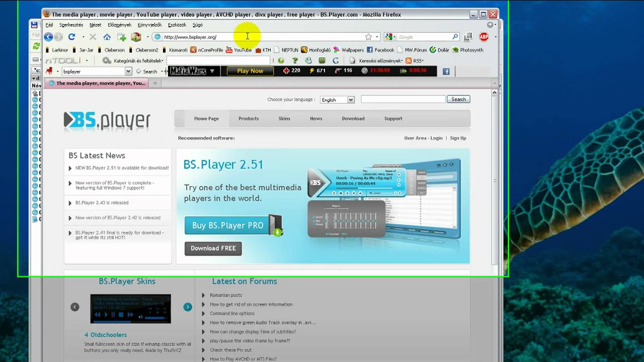Click the Download FREE button
The width and height of the screenshot is (644, 362).
pos(213,248)
